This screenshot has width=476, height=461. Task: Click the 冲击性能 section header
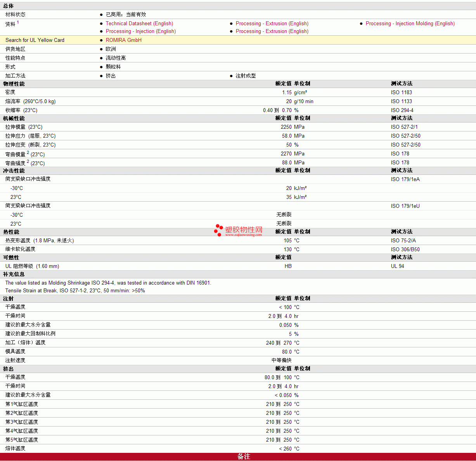14,171
